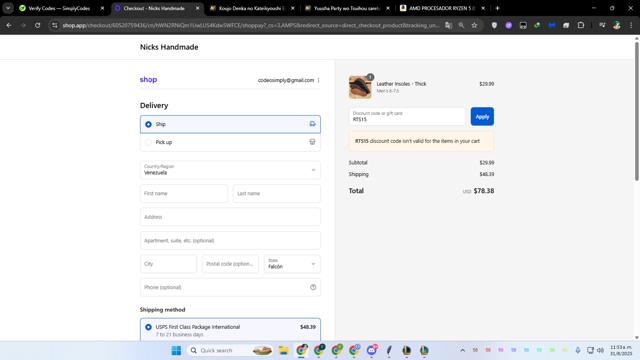Click the First name field

184,193
